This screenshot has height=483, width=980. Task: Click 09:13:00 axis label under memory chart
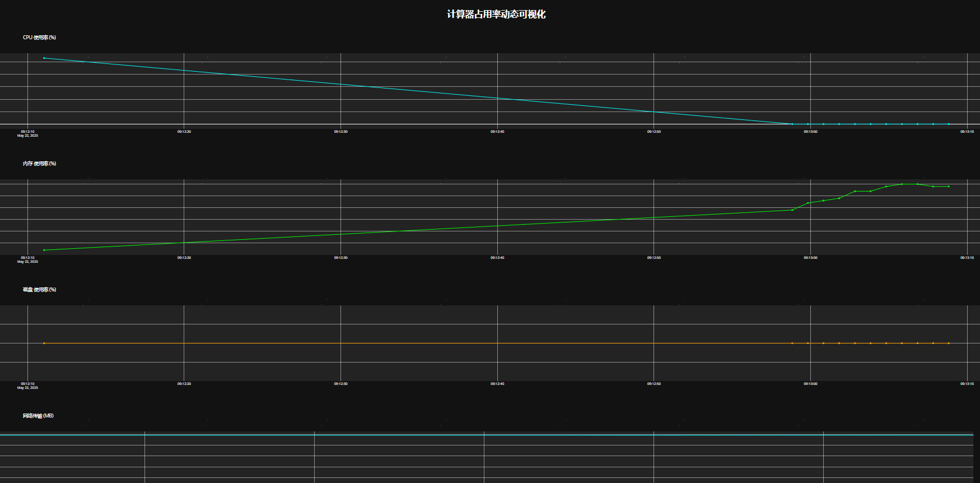click(x=810, y=258)
